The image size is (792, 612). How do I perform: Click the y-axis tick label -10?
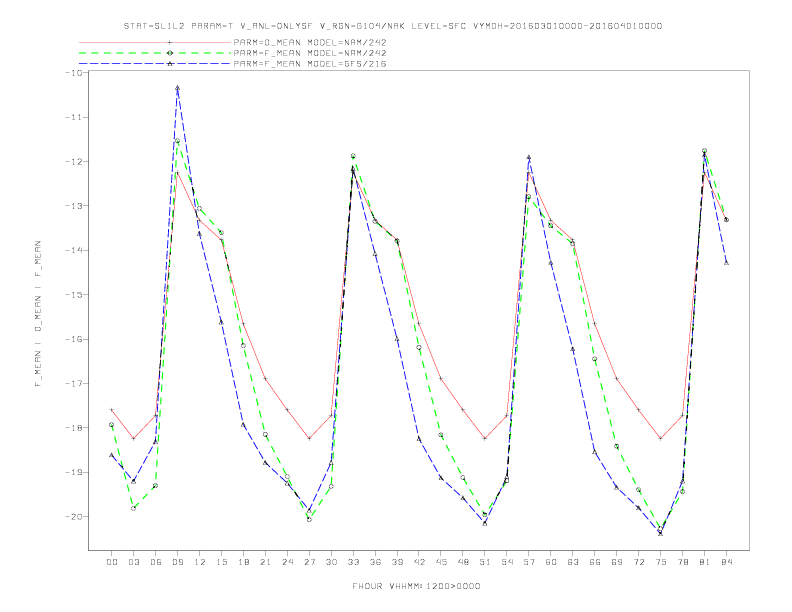point(74,73)
